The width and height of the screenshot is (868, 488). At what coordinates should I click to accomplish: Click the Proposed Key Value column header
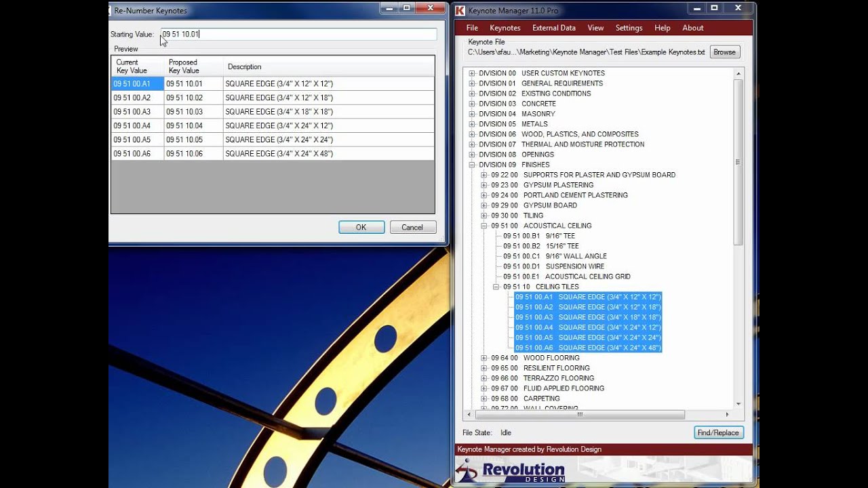coord(193,66)
